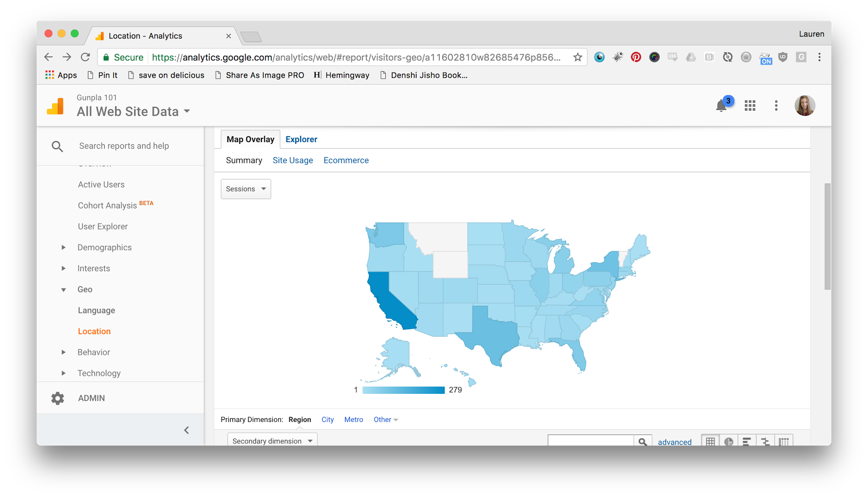
Task: Open the Sessions metric dropdown
Action: pyautogui.click(x=246, y=189)
